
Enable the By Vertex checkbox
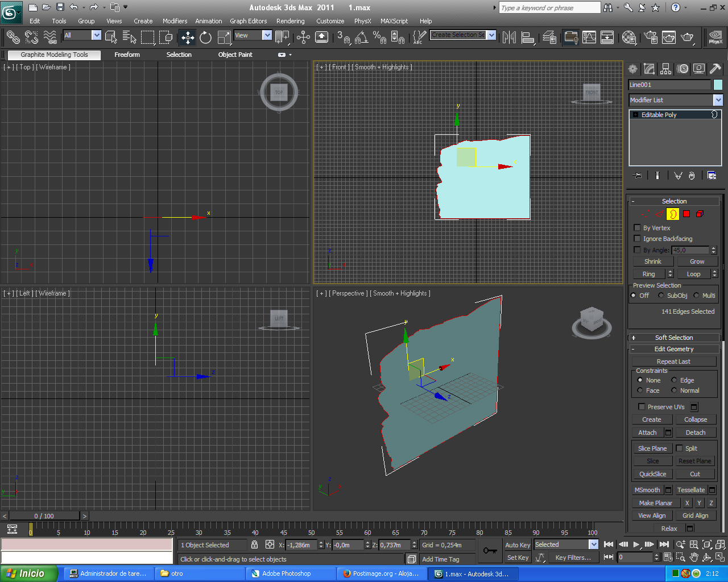coord(637,228)
